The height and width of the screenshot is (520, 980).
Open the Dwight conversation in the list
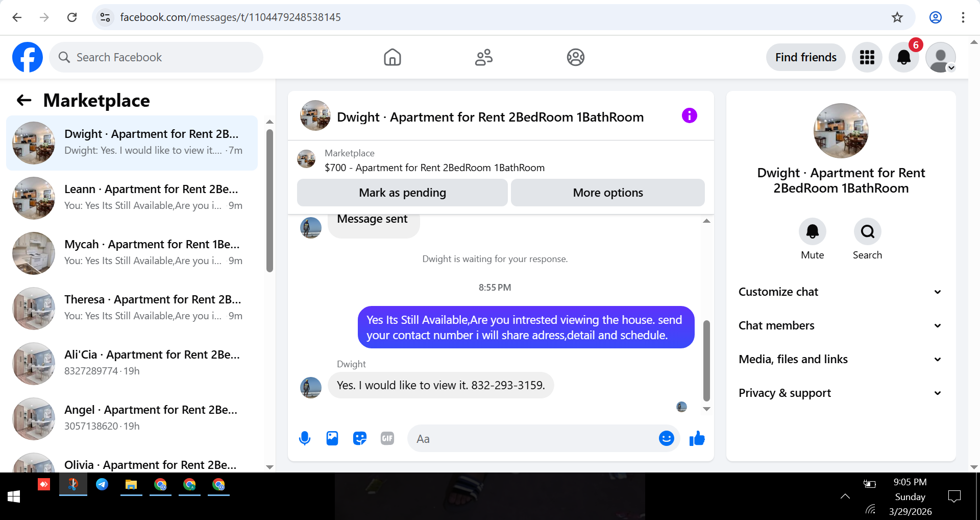click(x=132, y=143)
